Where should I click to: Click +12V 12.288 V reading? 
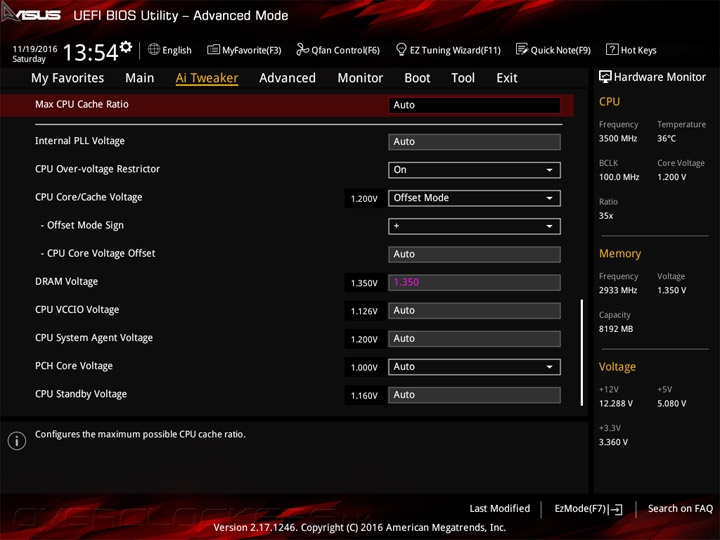pos(616,404)
